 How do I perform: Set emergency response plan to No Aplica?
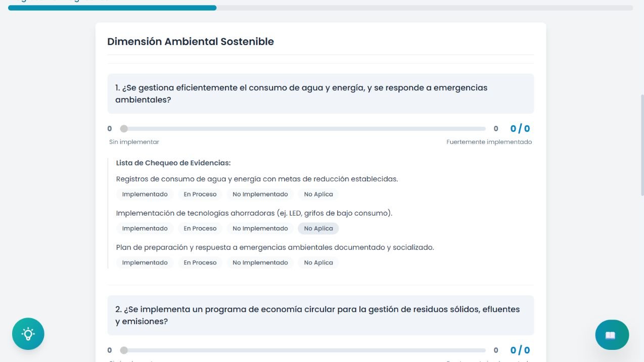[318, 263]
